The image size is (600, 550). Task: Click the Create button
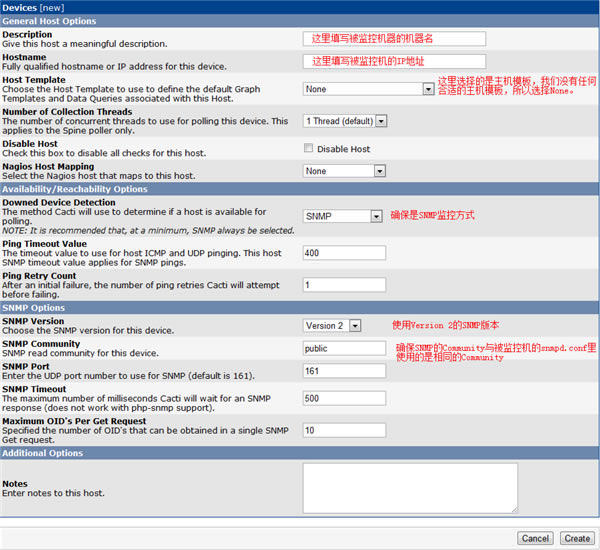click(577, 539)
